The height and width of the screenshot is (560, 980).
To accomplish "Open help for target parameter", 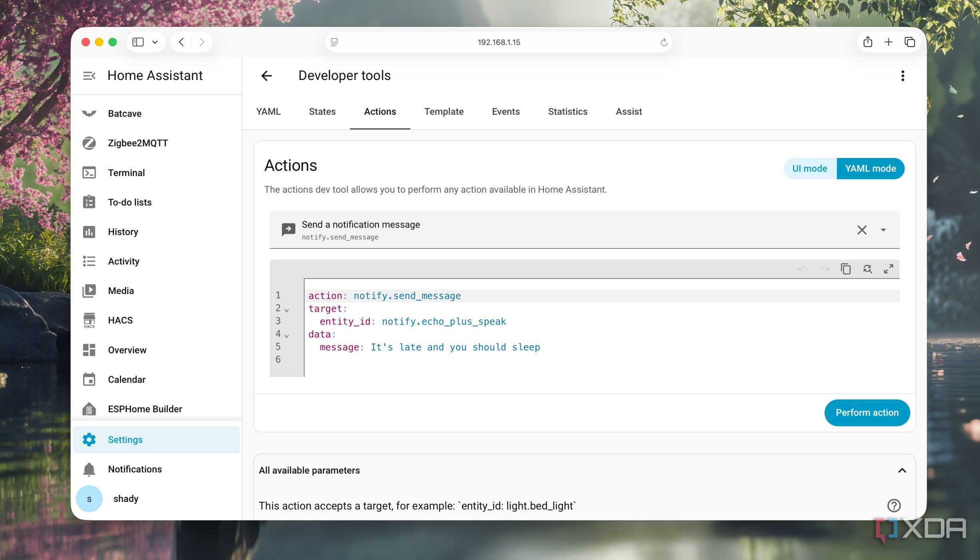I will pyautogui.click(x=894, y=506).
